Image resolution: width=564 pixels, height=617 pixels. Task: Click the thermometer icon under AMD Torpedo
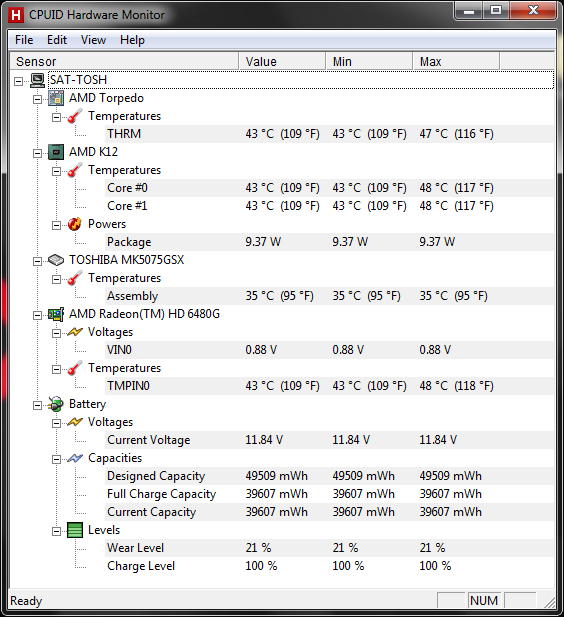pyautogui.click(x=75, y=116)
